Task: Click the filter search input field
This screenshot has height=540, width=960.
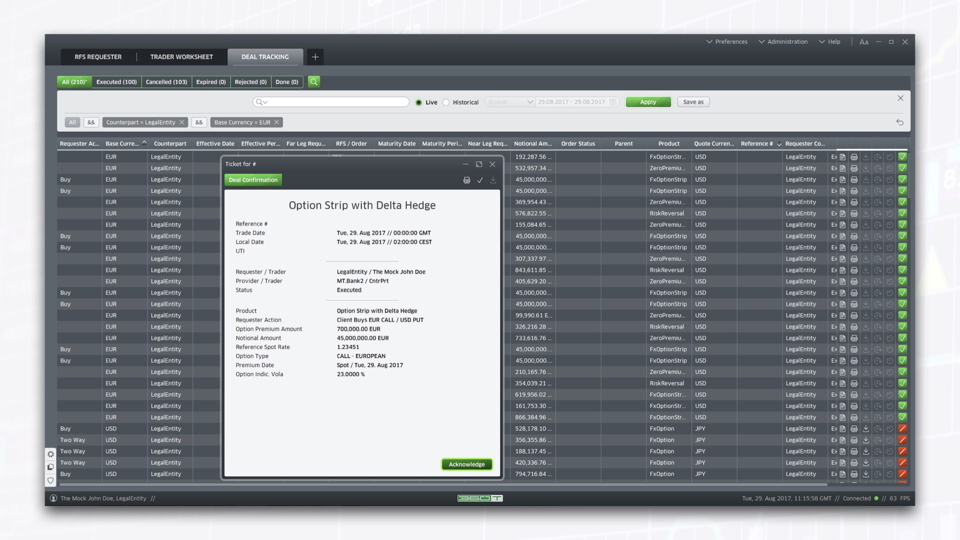Action: point(331,102)
